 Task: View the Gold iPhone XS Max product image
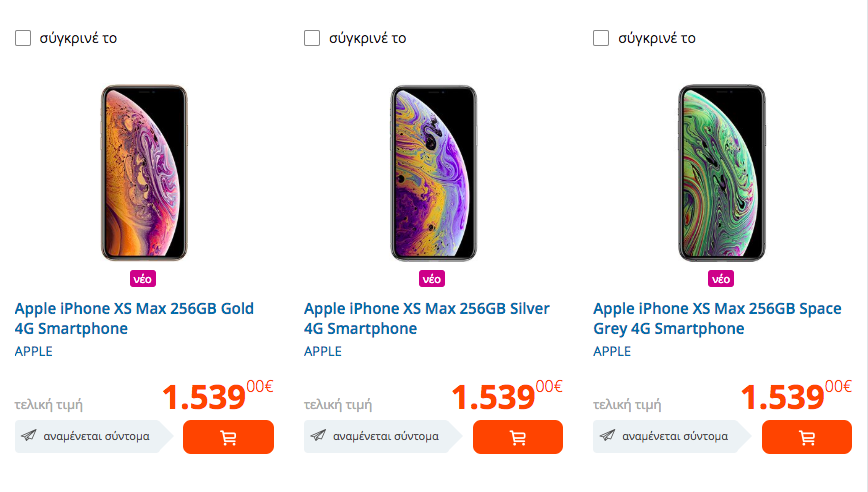144,173
